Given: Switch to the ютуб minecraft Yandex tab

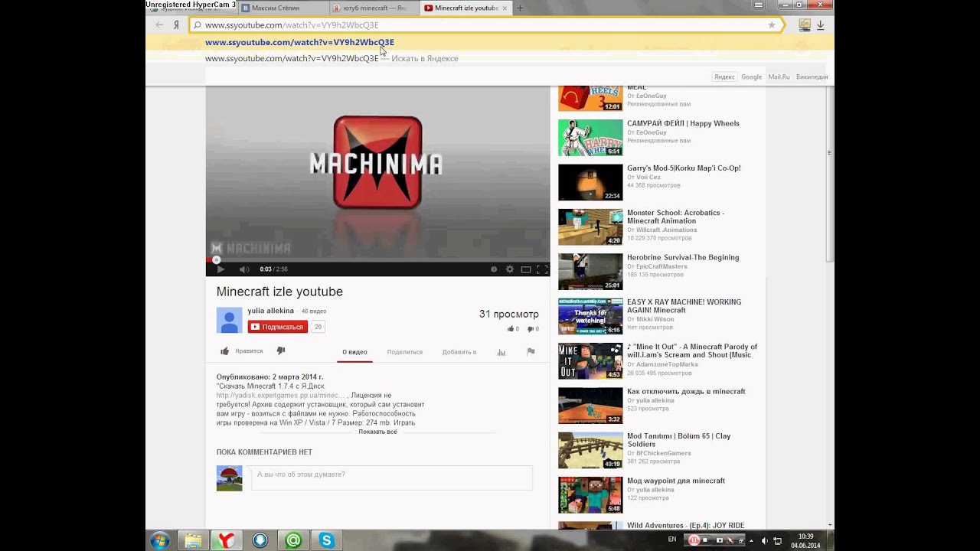Looking at the screenshot, I should coord(374,8).
